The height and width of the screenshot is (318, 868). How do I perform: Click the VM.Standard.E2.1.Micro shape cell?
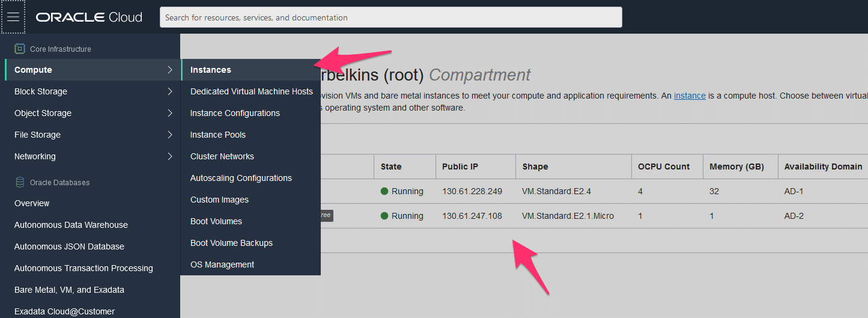point(568,216)
